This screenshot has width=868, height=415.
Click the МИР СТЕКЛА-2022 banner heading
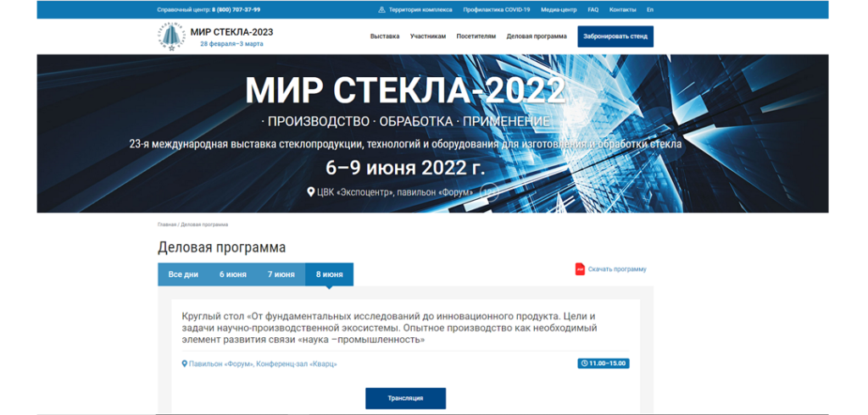(405, 91)
